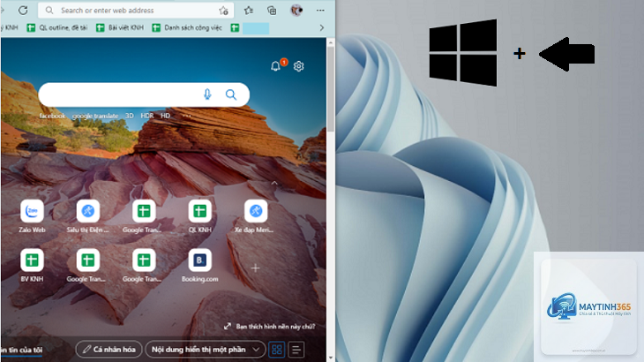Open the profile avatar in Edge toolbar
Screen dimensions: 644x362
[296, 11]
